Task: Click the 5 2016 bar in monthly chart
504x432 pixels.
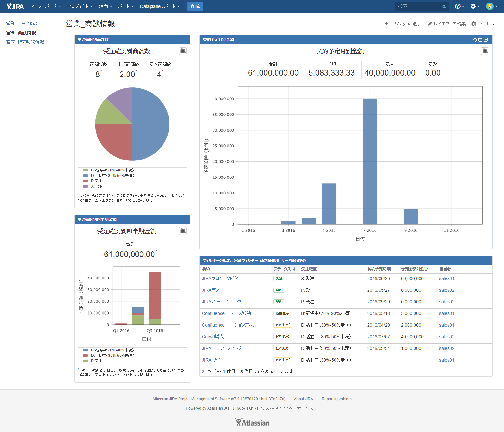Action: tap(329, 204)
